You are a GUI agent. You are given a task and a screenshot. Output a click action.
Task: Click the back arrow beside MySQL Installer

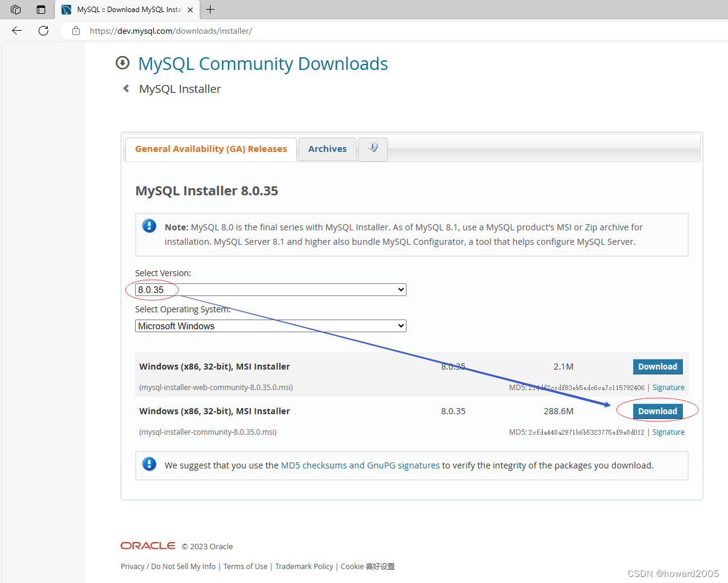[126, 89]
